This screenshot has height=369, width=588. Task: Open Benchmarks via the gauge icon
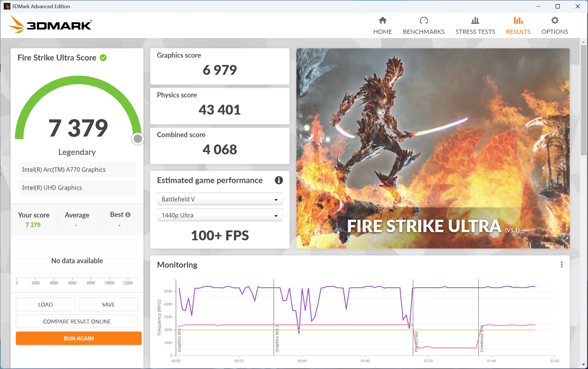click(x=423, y=21)
